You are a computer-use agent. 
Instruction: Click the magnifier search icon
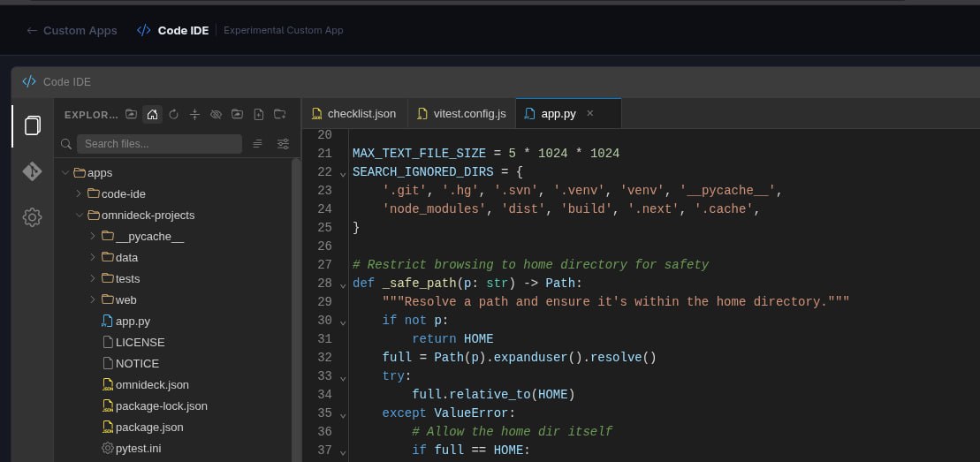(66, 144)
